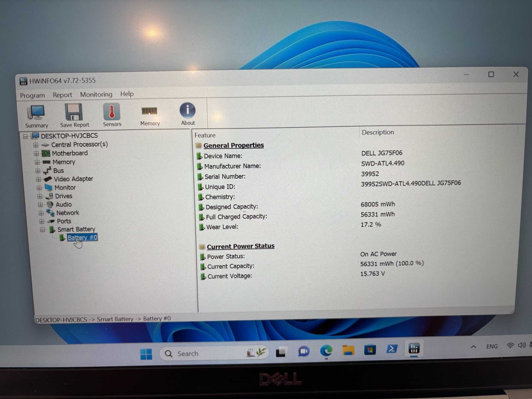
Task: Expand the Video Adapter node
Action: click(x=39, y=179)
